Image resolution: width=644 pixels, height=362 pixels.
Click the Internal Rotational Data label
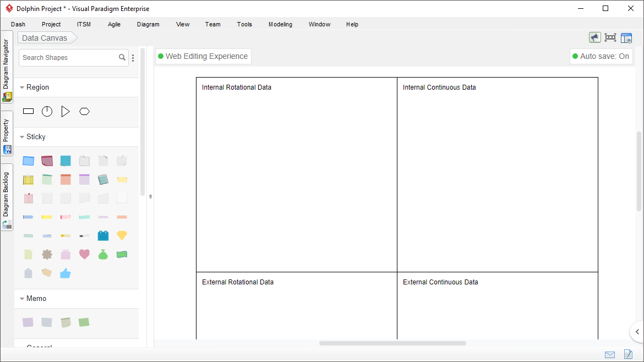(237, 87)
